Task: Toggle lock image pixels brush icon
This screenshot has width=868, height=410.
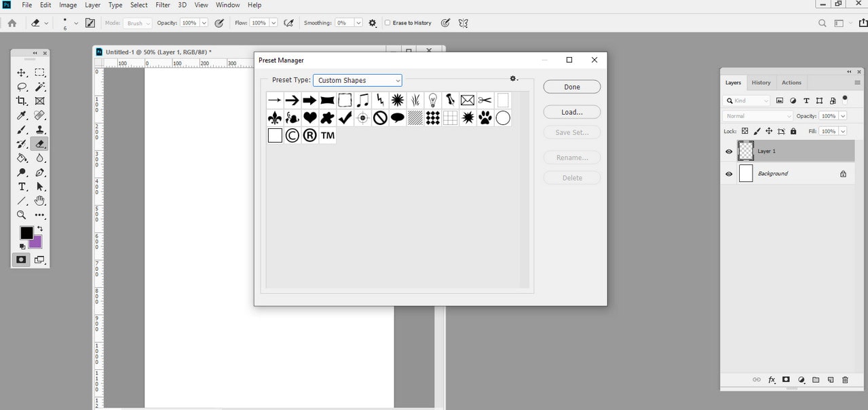Action: (757, 131)
